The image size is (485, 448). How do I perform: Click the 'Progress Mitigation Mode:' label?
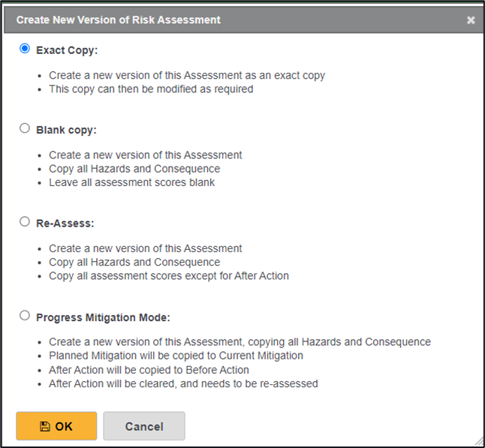pyautogui.click(x=103, y=317)
